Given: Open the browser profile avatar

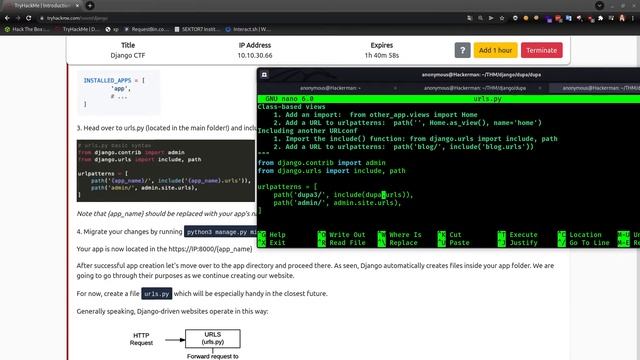Looking at the screenshot, I should click(x=622, y=18).
